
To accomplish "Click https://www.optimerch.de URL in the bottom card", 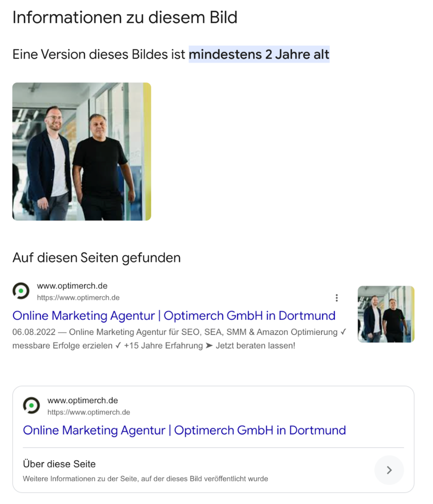I will point(89,412).
